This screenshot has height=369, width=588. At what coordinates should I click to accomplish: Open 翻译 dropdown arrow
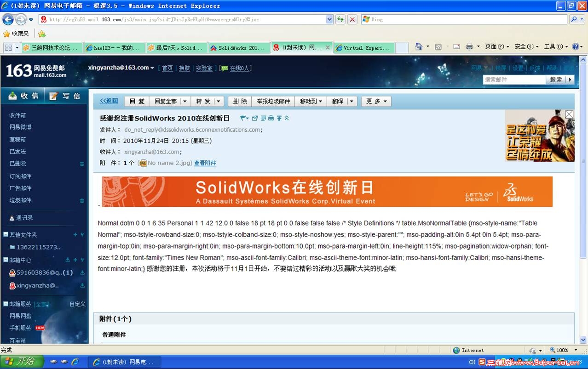pyautogui.click(x=352, y=101)
